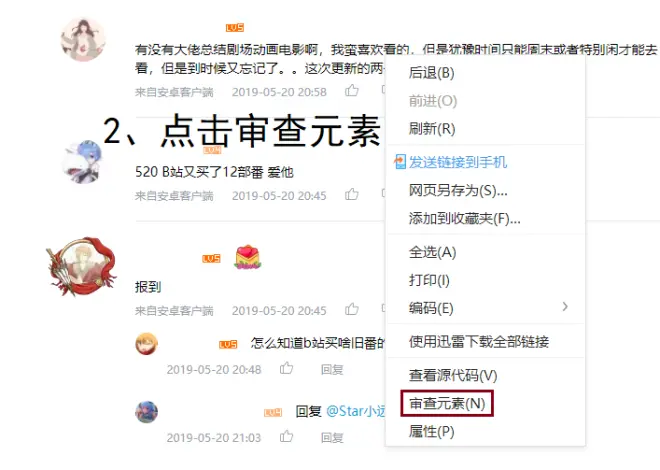Viewport: 660px width, 470px height.
Task: Select 添加到收藏夹(F)... entry
Action: click(x=465, y=218)
